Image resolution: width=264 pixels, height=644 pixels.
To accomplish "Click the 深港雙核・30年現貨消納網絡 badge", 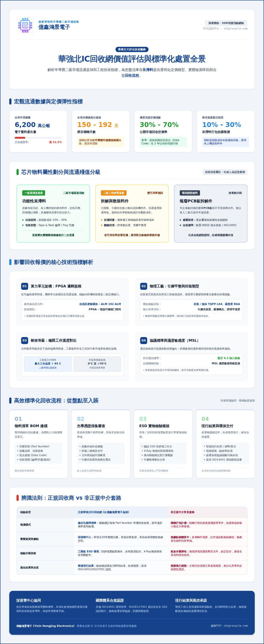I will point(226,23).
